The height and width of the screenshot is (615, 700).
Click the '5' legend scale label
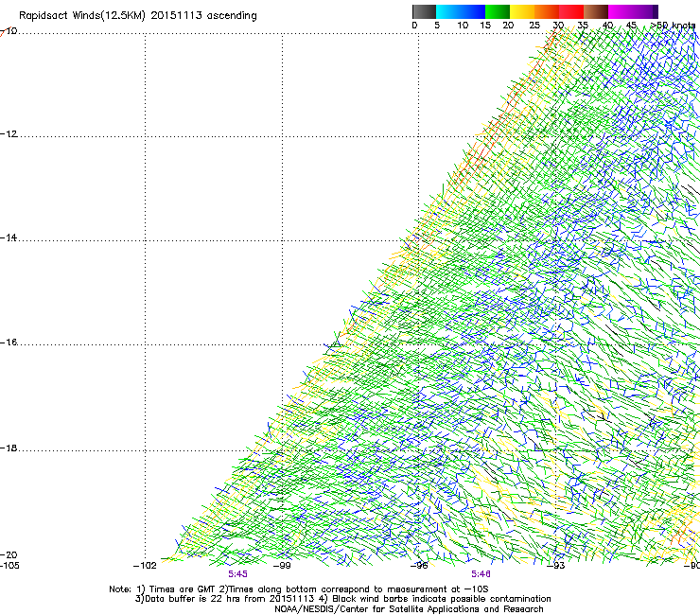click(x=437, y=26)
